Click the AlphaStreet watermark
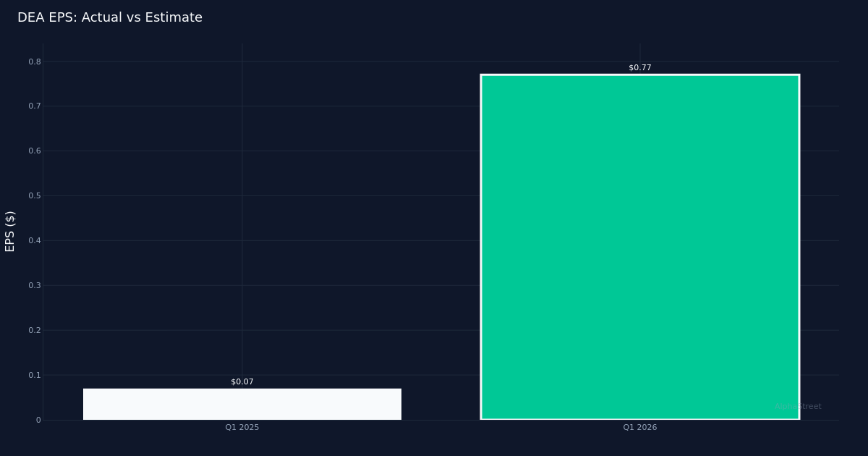 pos(797,406)
